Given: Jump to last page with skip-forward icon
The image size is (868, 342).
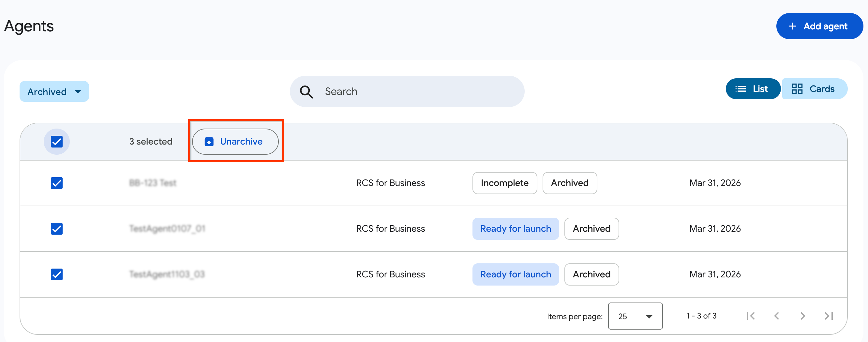Looking at the screenshot, I should point(828,316).
